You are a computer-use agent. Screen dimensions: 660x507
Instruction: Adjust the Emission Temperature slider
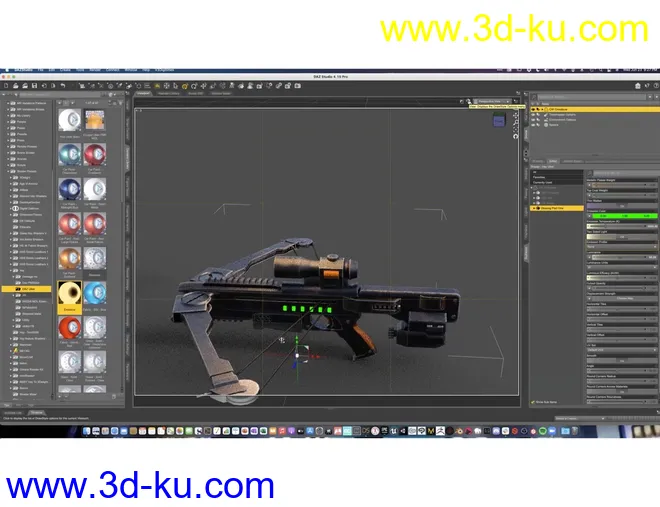(621, 226)
